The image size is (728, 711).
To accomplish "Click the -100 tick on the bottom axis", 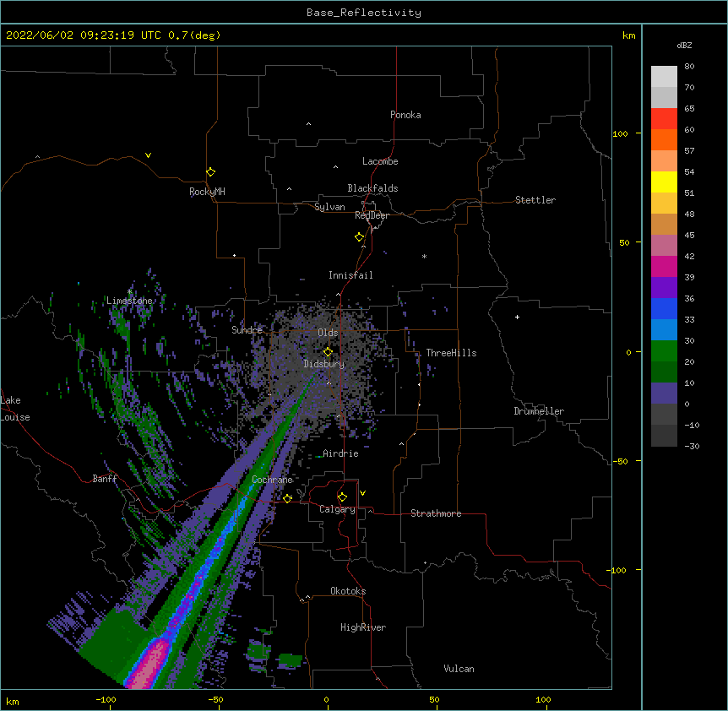I will pos(106,699).
